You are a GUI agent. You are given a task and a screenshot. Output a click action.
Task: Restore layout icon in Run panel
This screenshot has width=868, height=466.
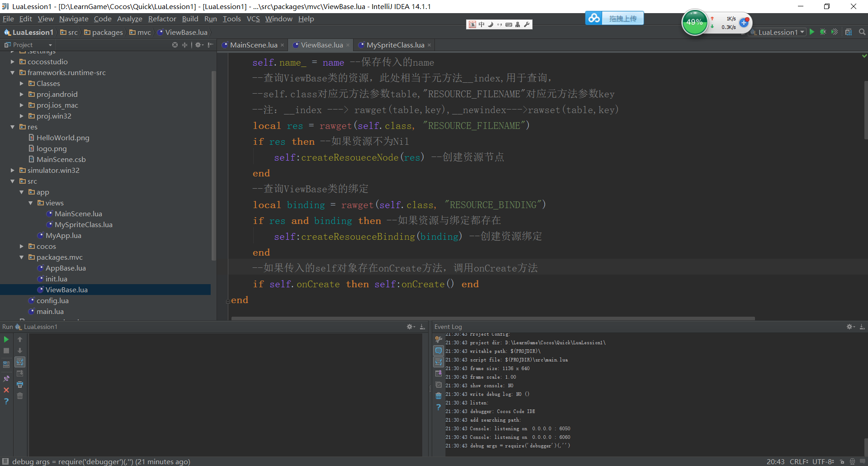click(6, 364)
